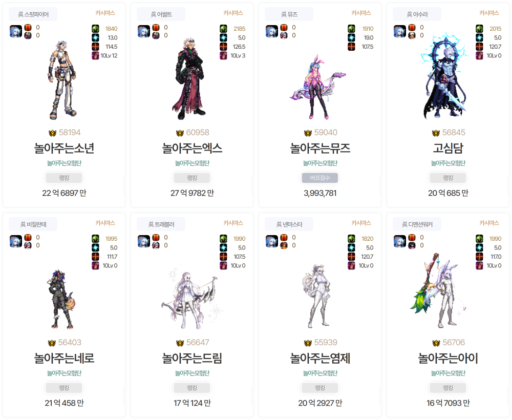Click the red book icon on 놀아주는염제 card
The width and height of the screenshot is (512, 420).
[284, 238]
